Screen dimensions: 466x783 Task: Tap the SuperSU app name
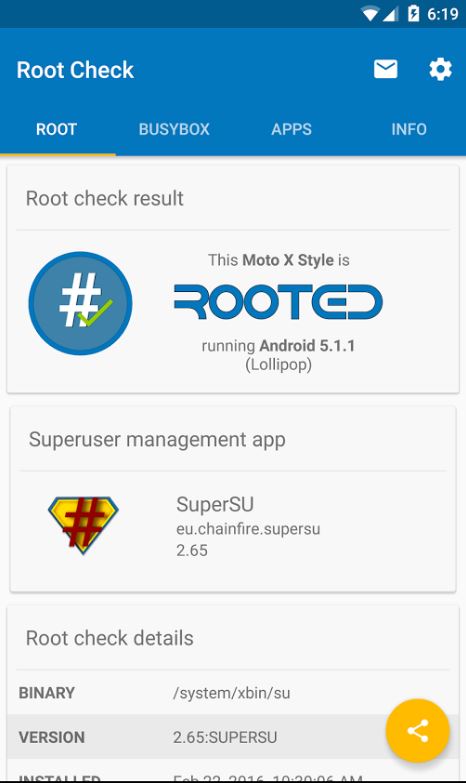pyautogui.click(x=215, y=504)
